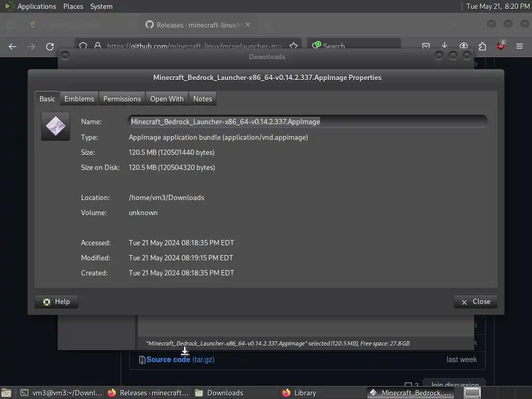Click the Created timestamp value
This screenshot has width=532, height=399.
(181, 273)
